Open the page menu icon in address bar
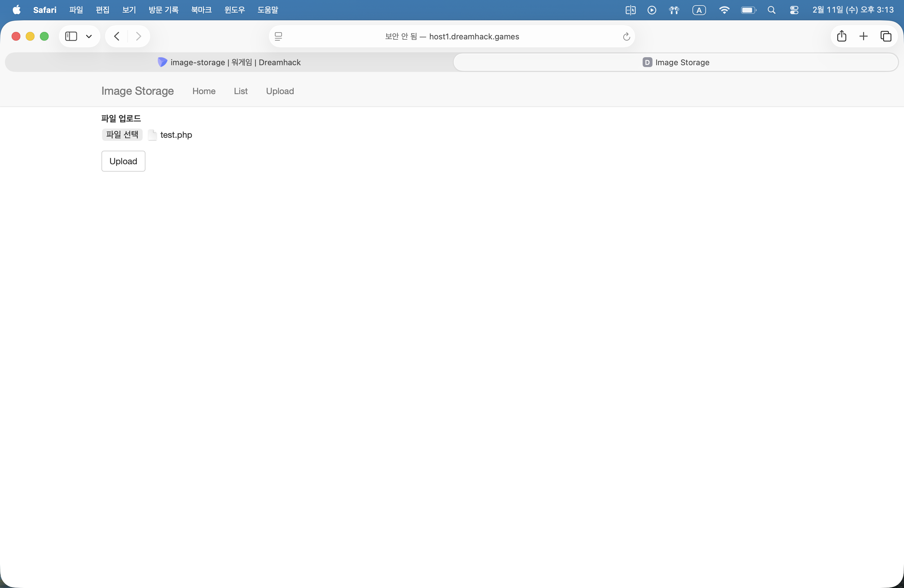The height and width of the screenshot is (588, 904). [x=278, y=37]
